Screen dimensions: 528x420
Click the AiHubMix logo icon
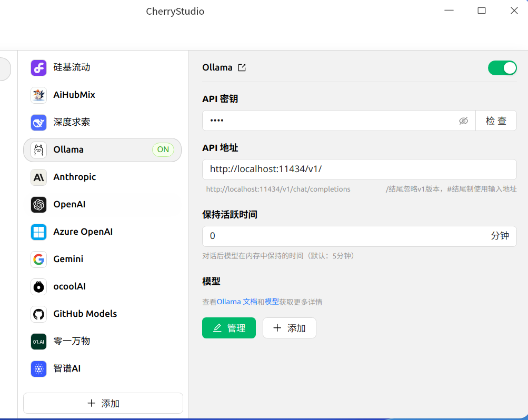point(39,95)
